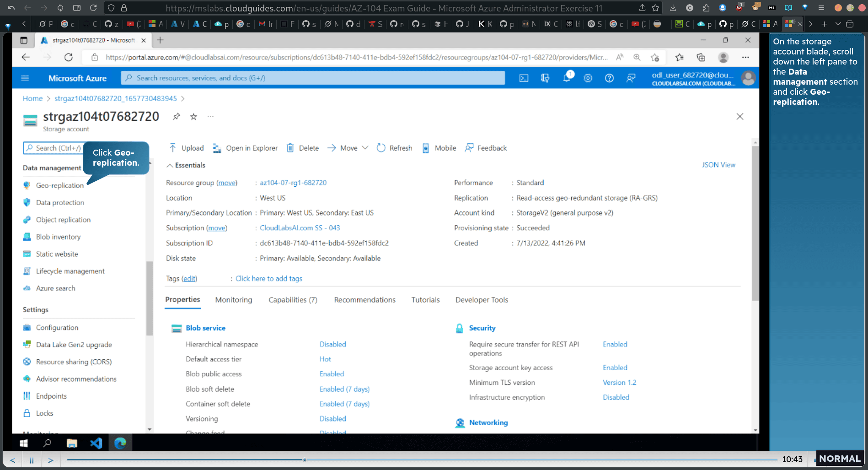Click edit link beside Tags

(189, 279)
